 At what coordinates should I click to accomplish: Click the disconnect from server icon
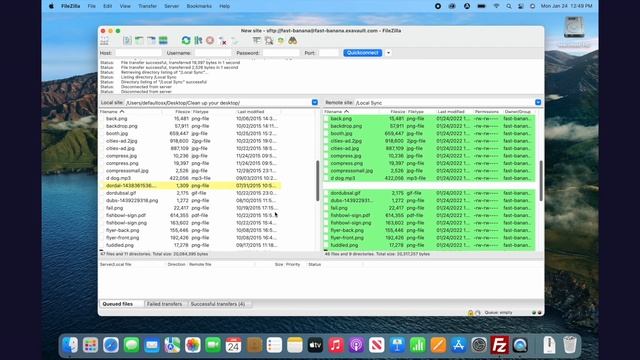click(x=222, y=40)
